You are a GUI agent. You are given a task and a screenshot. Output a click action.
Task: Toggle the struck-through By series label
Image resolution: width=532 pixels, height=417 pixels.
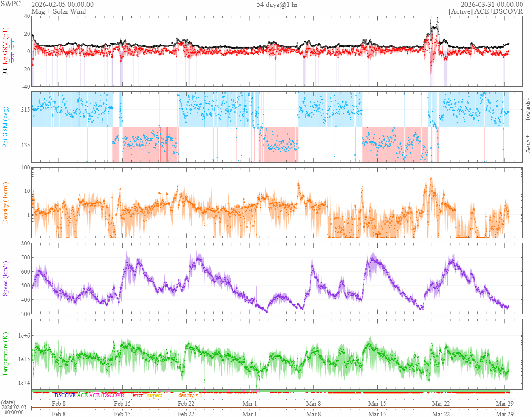pos(12,45)
